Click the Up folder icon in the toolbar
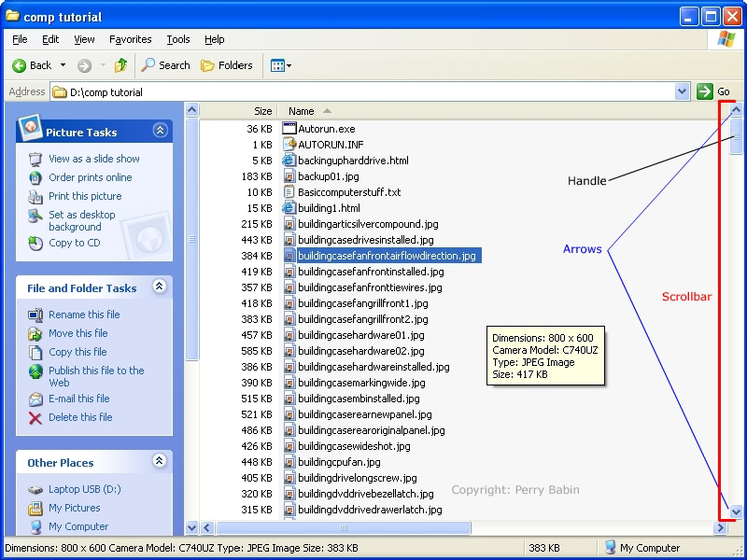This screenshot has height=560, width=747. coord(121,65)
